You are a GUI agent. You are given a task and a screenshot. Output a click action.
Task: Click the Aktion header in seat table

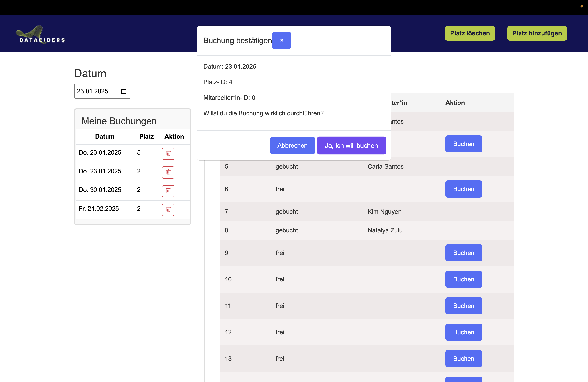coord(455,103)
